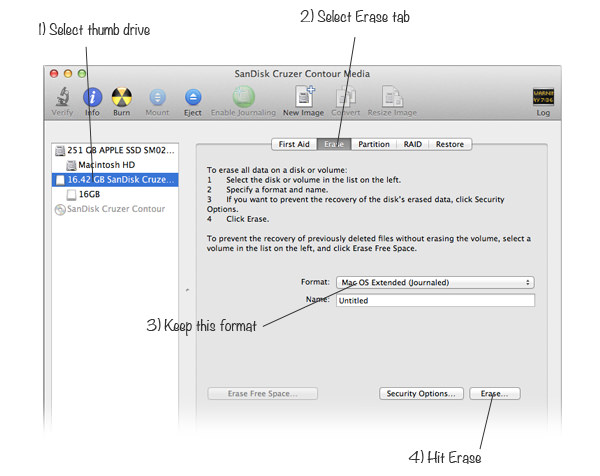Screen dimensions: 600x476
Task: Click the Name text field
Action: [x=435, y=300]
